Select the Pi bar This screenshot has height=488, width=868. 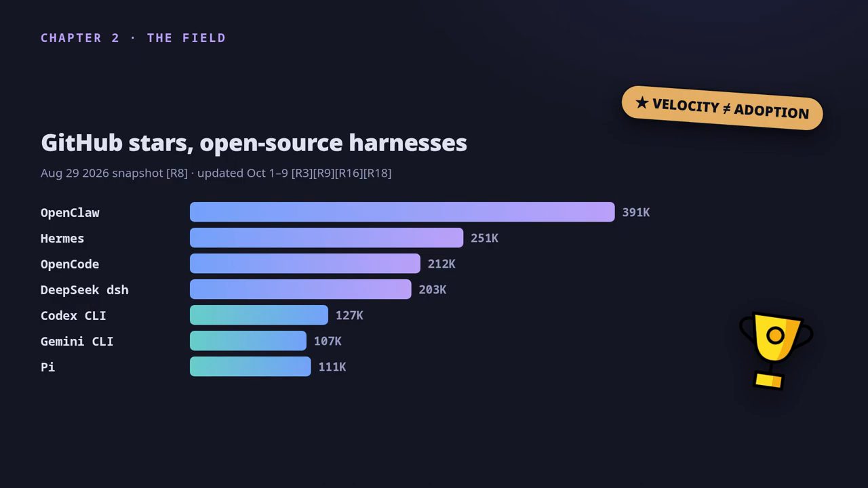coord(250,367)
